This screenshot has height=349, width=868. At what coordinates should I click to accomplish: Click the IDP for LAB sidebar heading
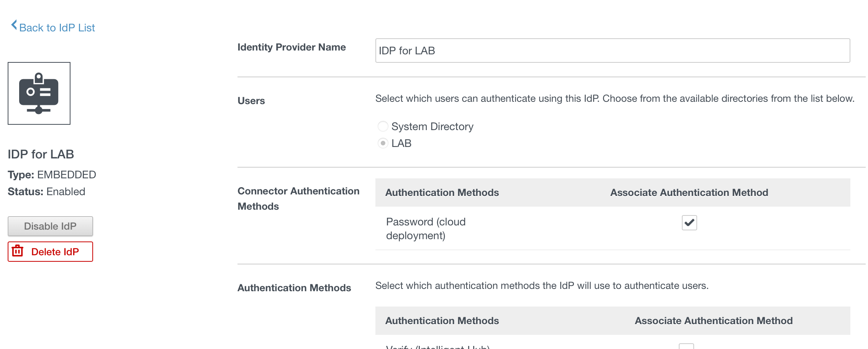(41, 154)
